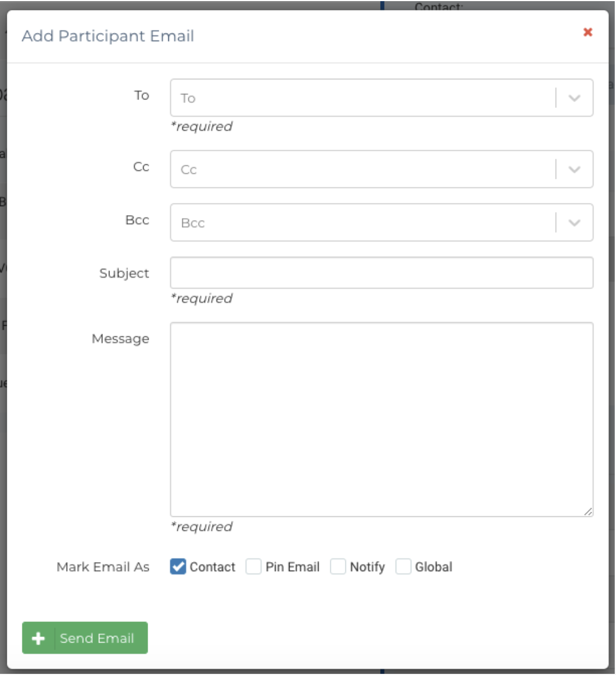Open the Cc dropdown chevron
This screenshot has height=675, width=616.
574,169
